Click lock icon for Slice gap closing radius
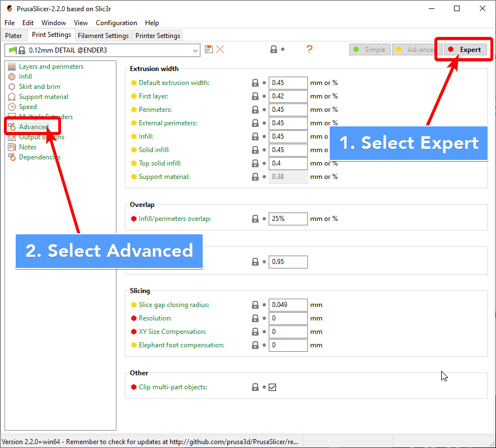Viewport: 496px width, 448px height. [x=255, y=305]
